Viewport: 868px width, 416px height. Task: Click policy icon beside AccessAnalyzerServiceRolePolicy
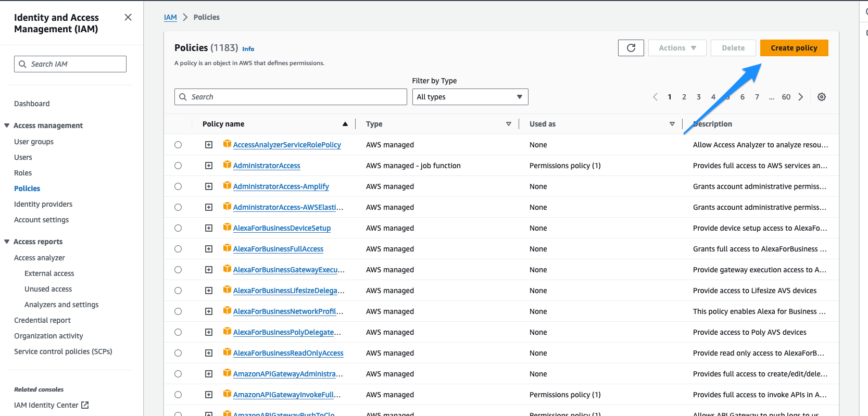[x=227, y=144]
